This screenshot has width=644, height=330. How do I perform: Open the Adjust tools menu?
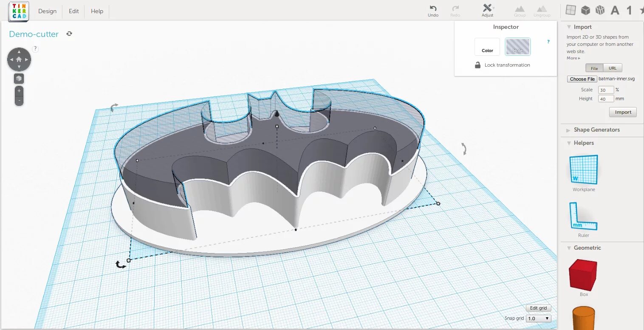pyautogui.click(x=488, y=11)
